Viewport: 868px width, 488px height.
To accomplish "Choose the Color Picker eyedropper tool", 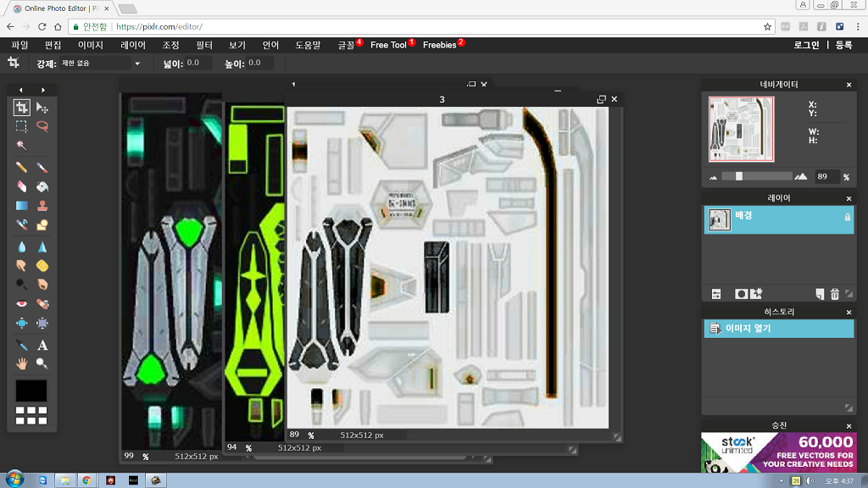I will tap(21, 346).
